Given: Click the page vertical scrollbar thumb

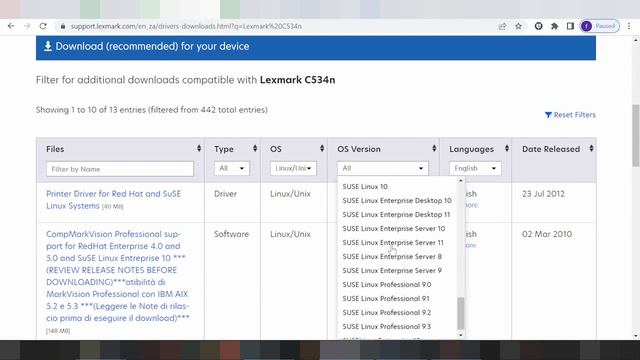Looking at the screenshot, I should click(x=636, y=135).
